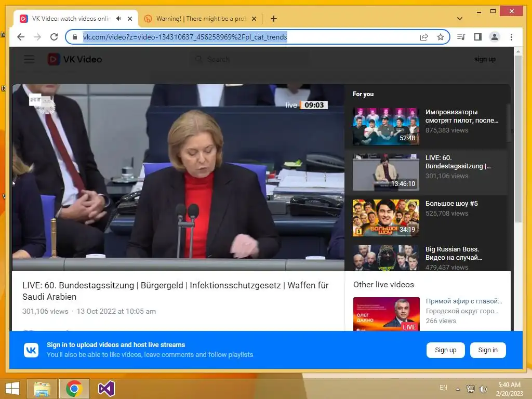Viewport: 532px width, 399px height.
Task: Click the Chrome taskbar icon
Action: (74, 389)
